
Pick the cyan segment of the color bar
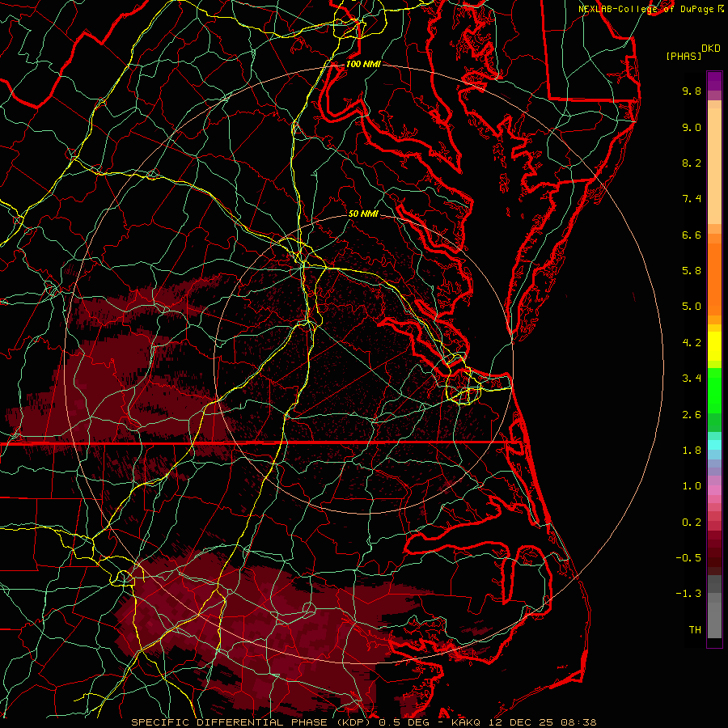(714, 445)
